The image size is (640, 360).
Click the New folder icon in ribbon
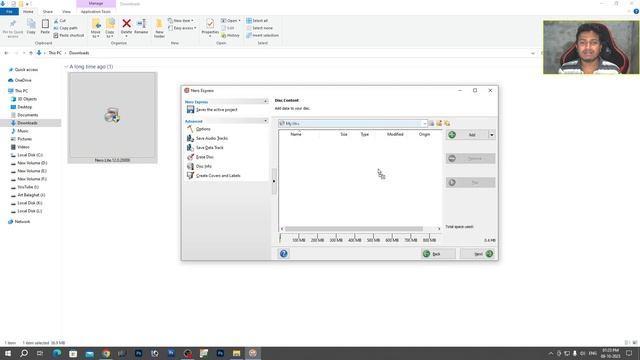click(159, 24)
